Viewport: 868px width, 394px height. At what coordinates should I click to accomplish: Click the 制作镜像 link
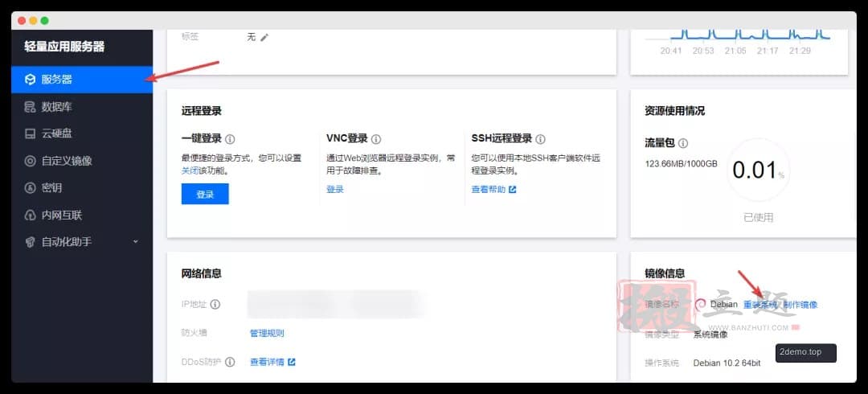click(x=800, y=304)
